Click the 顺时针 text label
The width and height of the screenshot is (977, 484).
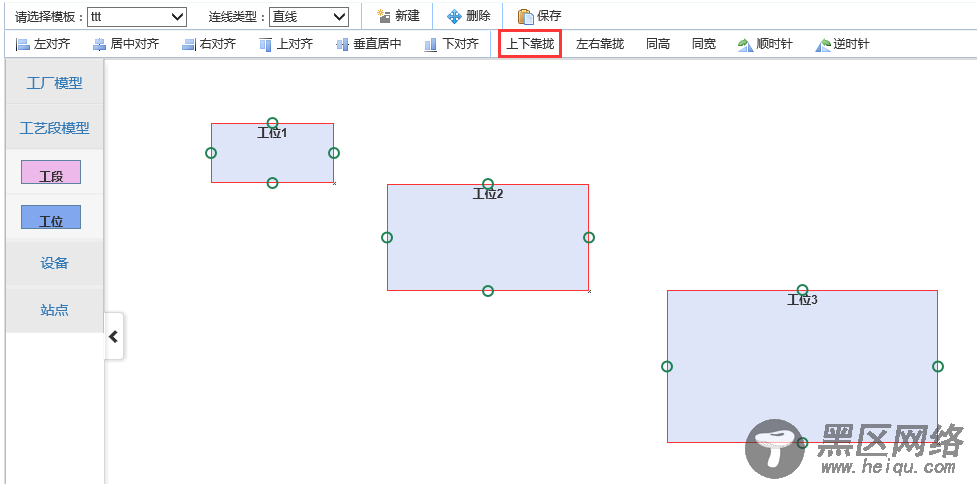coord(774,44)
